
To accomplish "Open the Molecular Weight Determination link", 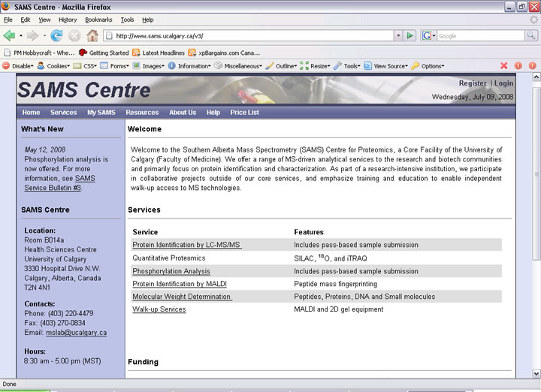I will (x=182, y=297).
